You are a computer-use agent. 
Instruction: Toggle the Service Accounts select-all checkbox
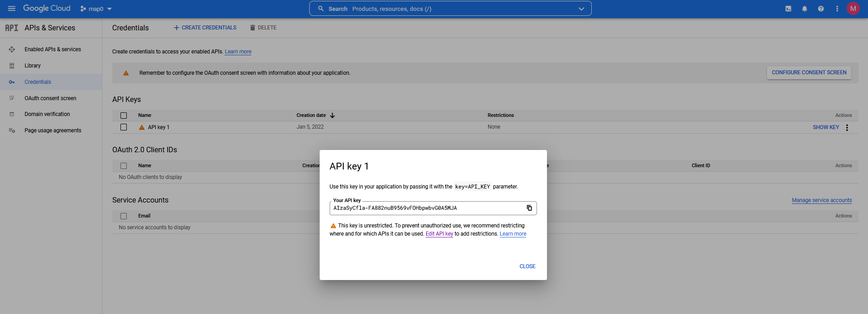124,216
